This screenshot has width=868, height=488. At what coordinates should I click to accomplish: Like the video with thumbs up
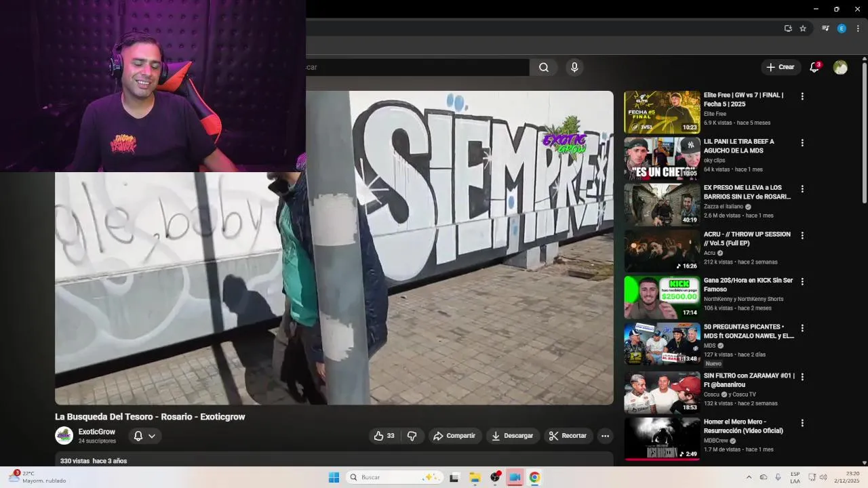point(384,436)
